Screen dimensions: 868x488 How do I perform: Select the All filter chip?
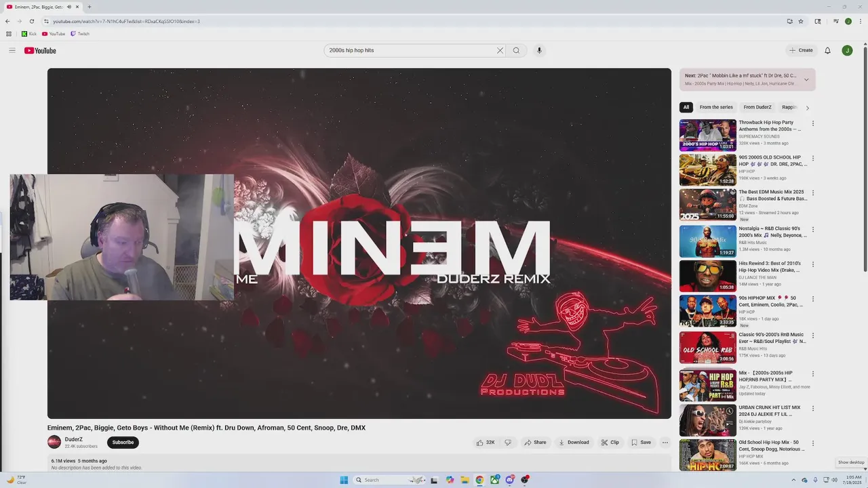(686, 107)
